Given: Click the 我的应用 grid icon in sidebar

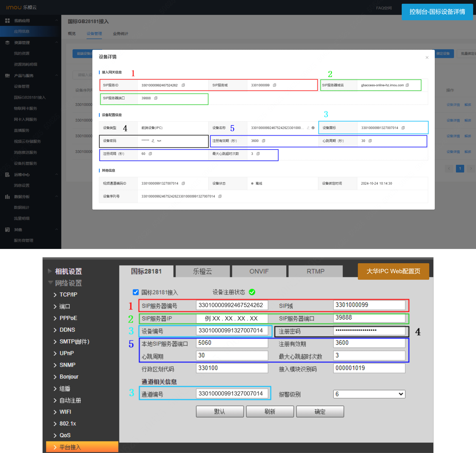Looking at the screenshot, I should 7,21.
